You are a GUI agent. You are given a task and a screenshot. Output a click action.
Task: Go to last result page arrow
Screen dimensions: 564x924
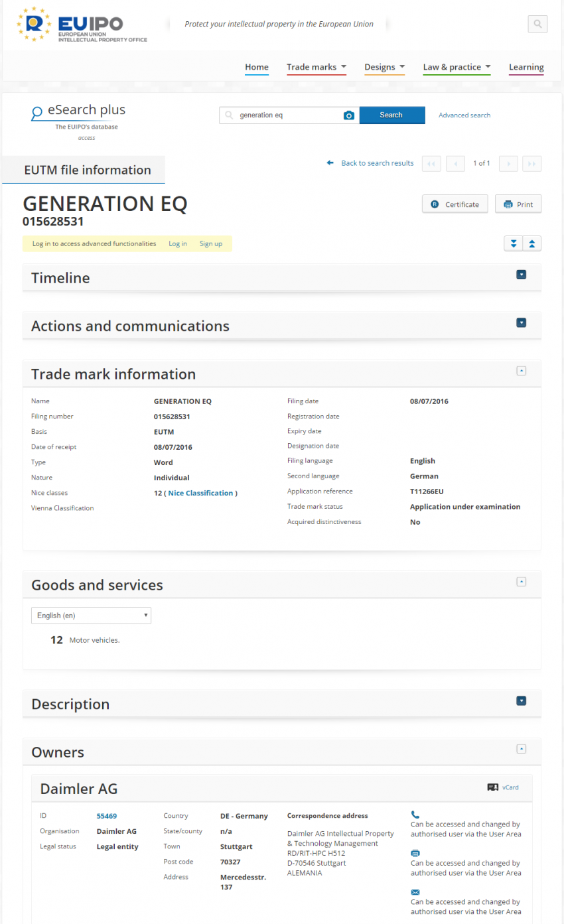click(531, 164)
